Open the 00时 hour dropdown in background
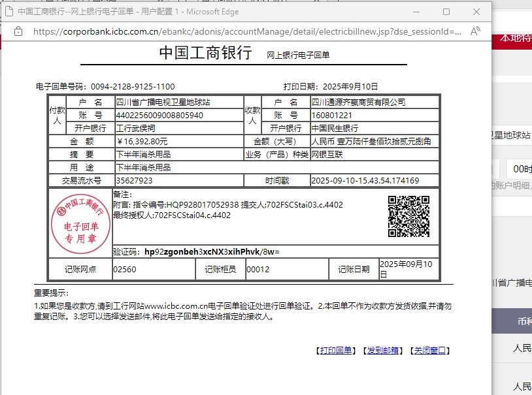This screenshot has height=395, width=532. click(521, 168)
